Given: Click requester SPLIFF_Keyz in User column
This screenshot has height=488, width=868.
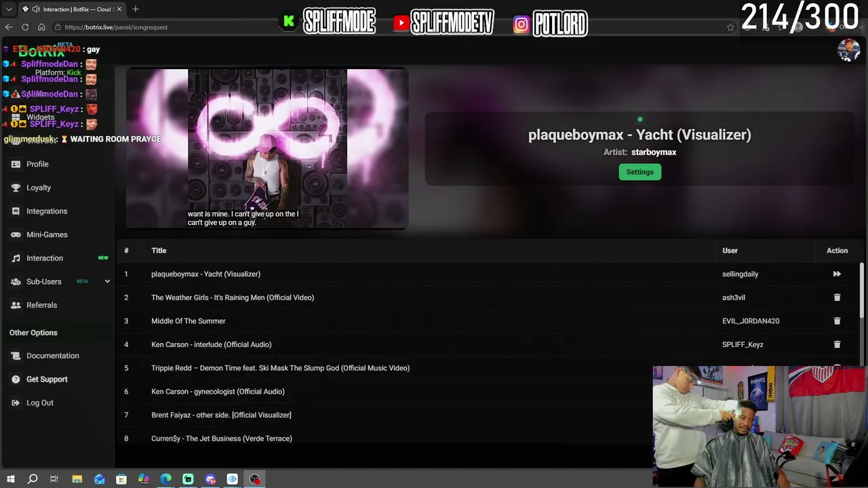Looking at the screenshot, I should click(743, 344).
